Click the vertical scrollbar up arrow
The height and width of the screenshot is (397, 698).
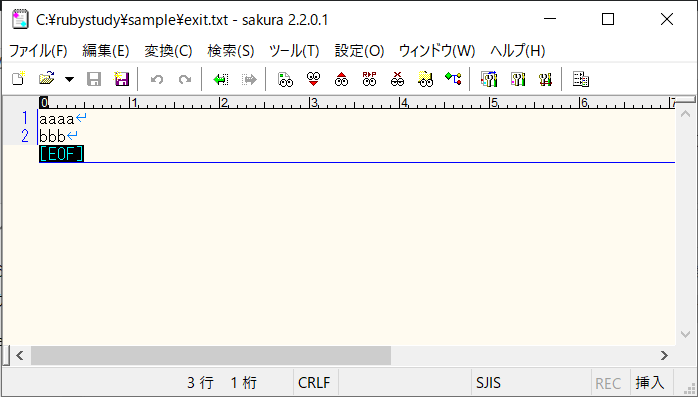coord(686,114)
